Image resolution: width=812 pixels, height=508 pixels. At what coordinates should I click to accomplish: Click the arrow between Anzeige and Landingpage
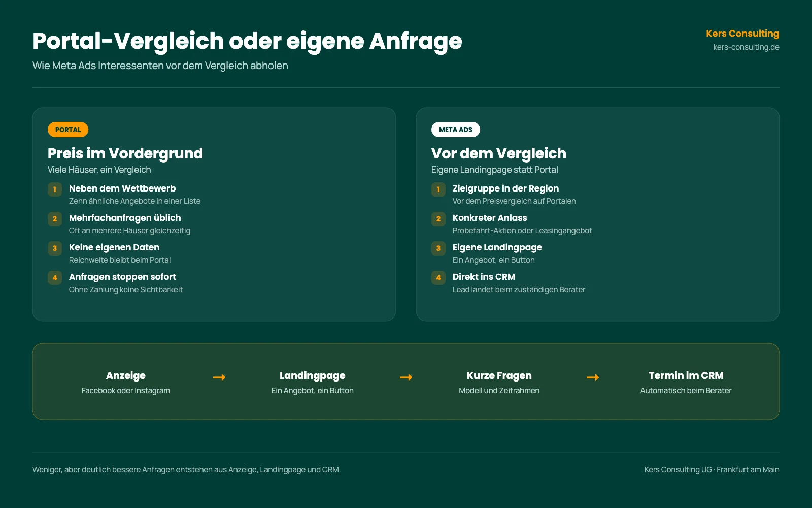tap(219, 377)
